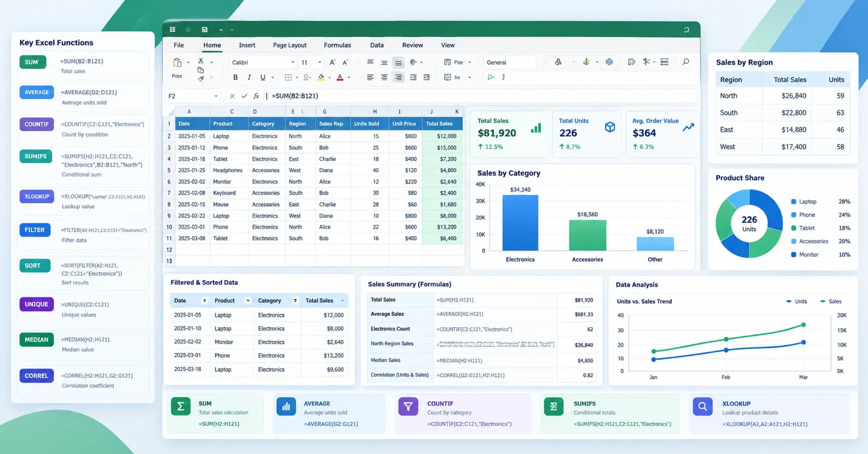Image resolution: width=868 pixels, height=454 pixels.
Task: Open the Insert ribbon tab
Action: (247, 45)
